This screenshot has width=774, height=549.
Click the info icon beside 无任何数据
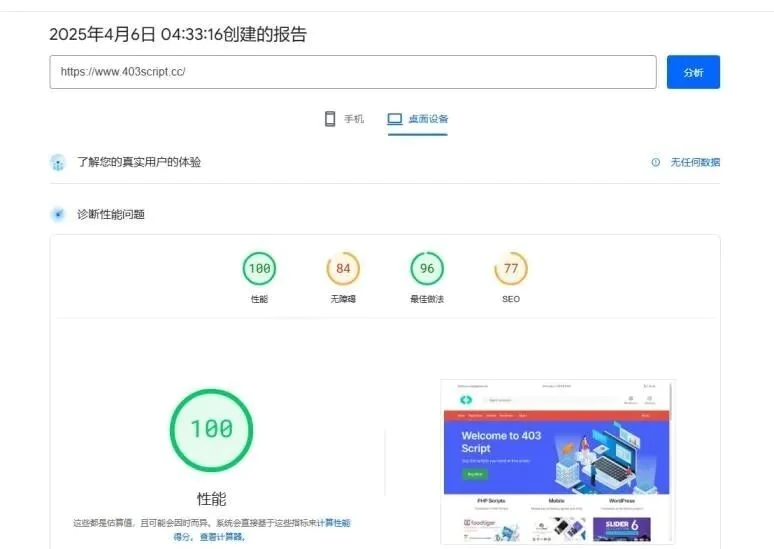tap(656, 162)
